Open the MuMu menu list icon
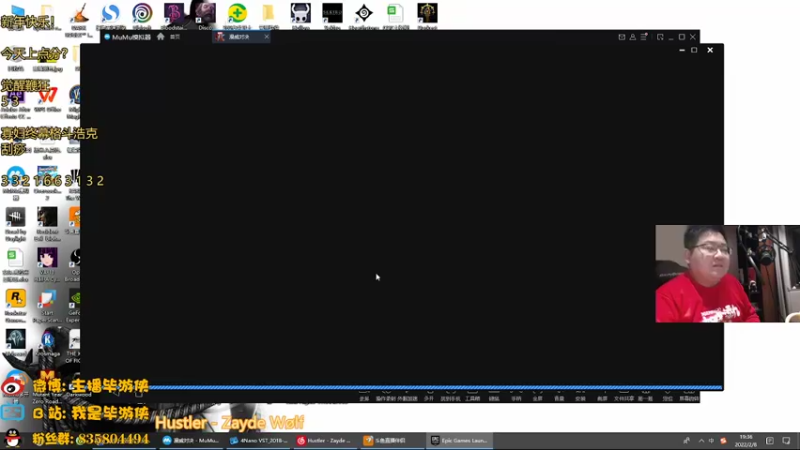This screenshot has height=450, width=800. click(x=644, y=37)
